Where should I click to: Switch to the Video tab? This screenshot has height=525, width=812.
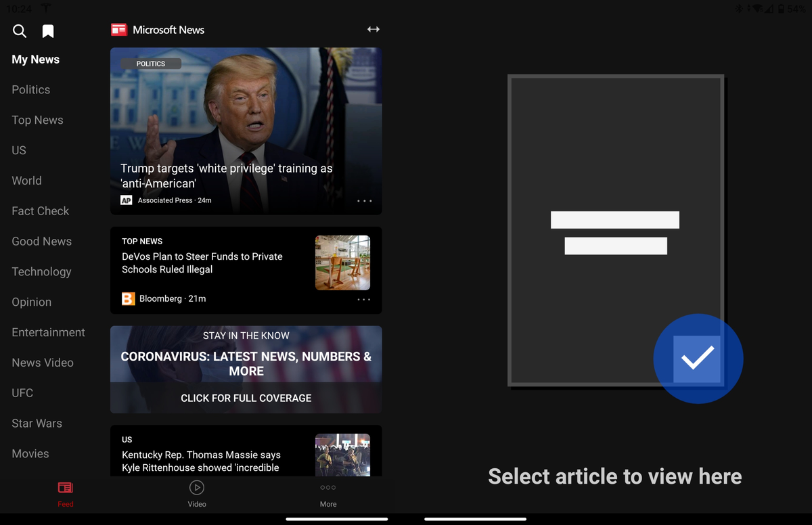coord(197,494)
